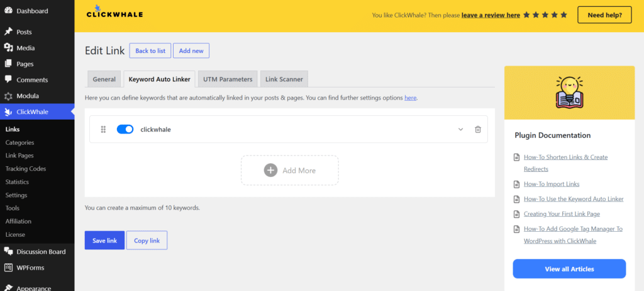Click the plus icon in Add More
644x291 pixels.
[270, 170]
